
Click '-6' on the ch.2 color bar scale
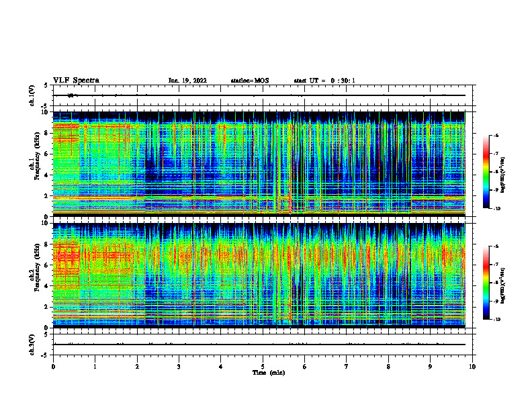tap(496, 246)
